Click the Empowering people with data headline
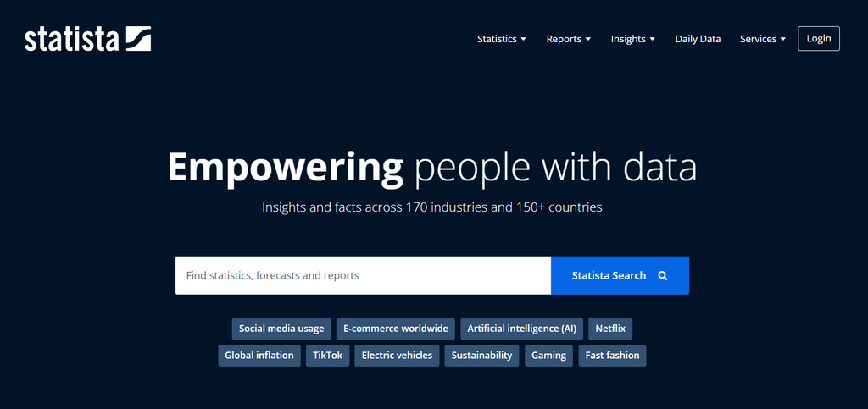Viewport: 868px width, 409px height. 432,168
